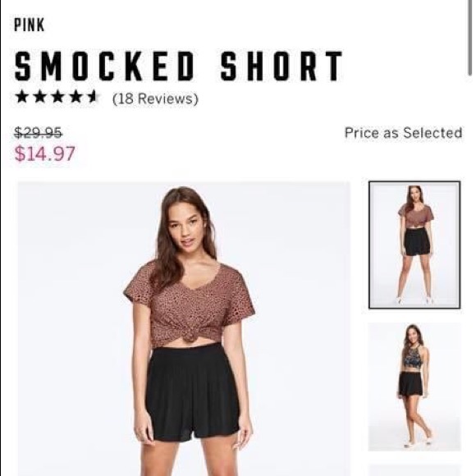
Task: Open the 18 Reviews link
Action: (x=155, y=98)
